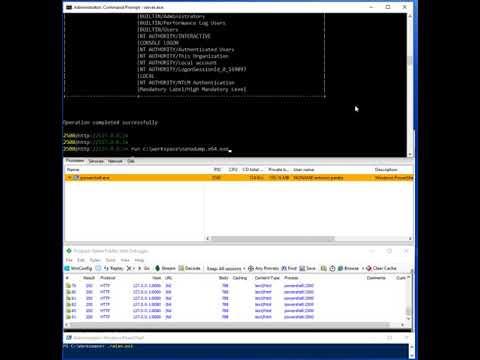480x360 pixels.
Task: Click the Command Prompt scroll-up arrow
Action: click(x=410, y=16)
